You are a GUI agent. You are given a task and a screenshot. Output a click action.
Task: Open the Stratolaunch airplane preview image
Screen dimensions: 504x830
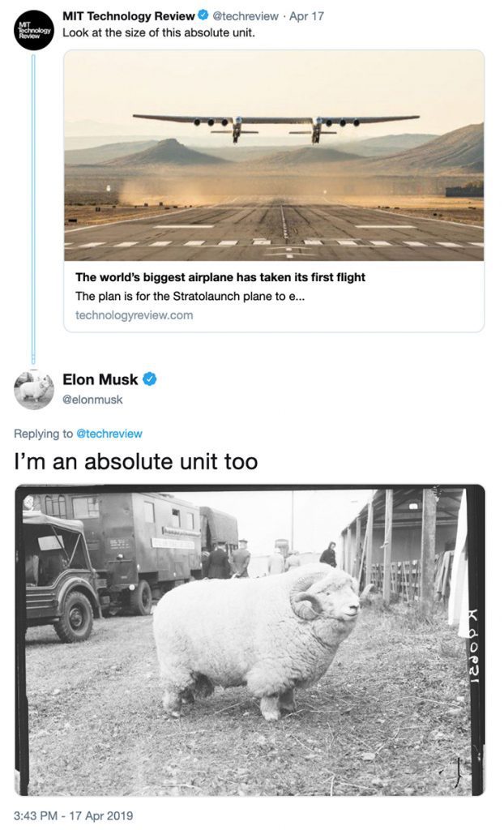click(x=274, y=156)
